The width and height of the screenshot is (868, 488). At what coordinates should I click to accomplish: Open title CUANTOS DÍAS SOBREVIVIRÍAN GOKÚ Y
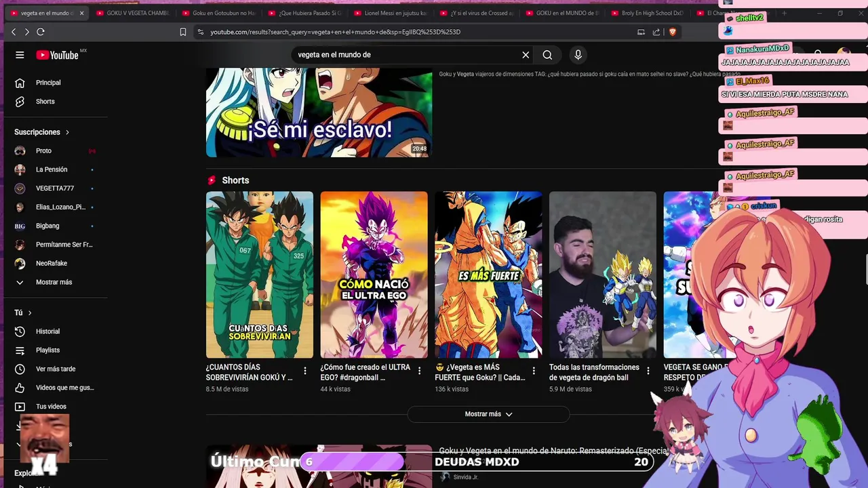(250, 372)
